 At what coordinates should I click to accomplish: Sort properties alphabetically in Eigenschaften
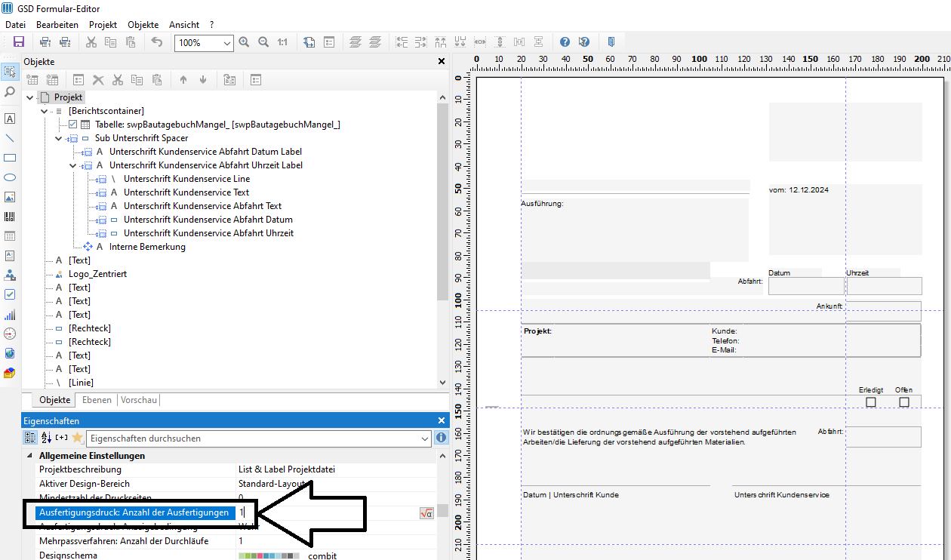(46, 438)
